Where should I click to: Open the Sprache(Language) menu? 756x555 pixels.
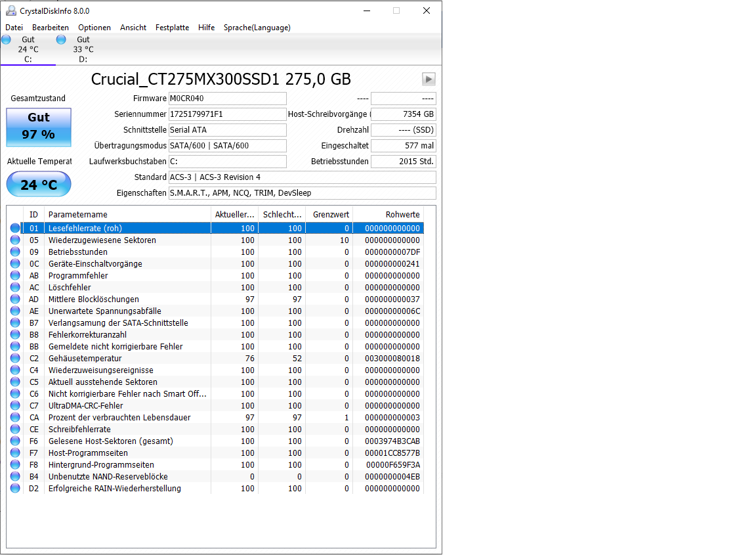(x=257, y=28)
